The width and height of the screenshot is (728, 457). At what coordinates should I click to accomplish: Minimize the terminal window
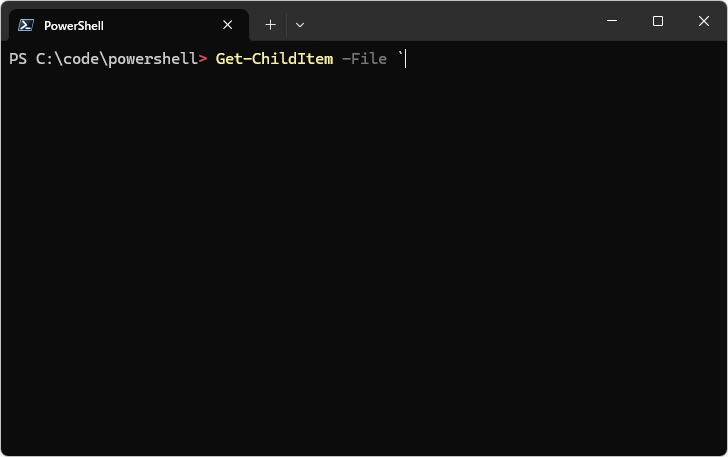(x=612, y=21)
